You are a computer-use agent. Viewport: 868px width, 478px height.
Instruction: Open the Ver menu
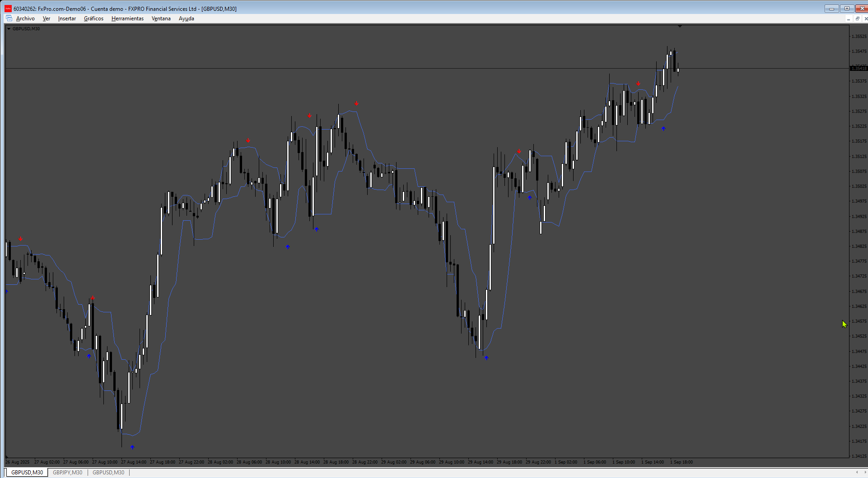pos(47,19)
